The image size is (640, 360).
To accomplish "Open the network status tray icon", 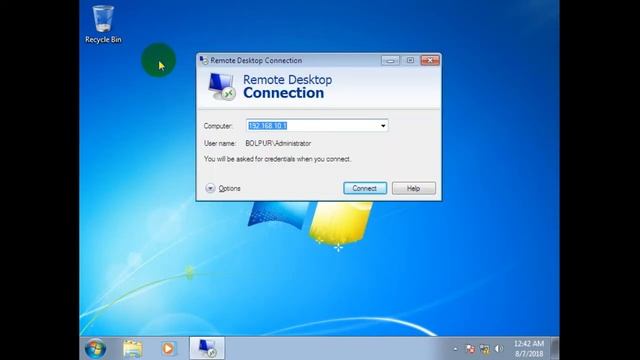I will point(484,349).
